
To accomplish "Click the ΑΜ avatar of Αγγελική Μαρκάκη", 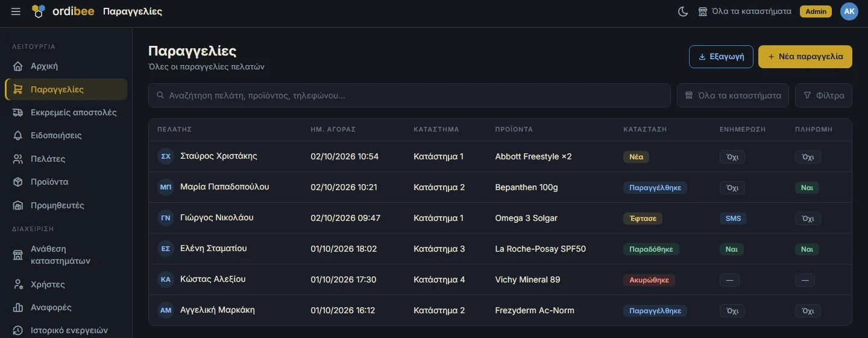I will tap(166, 310).
